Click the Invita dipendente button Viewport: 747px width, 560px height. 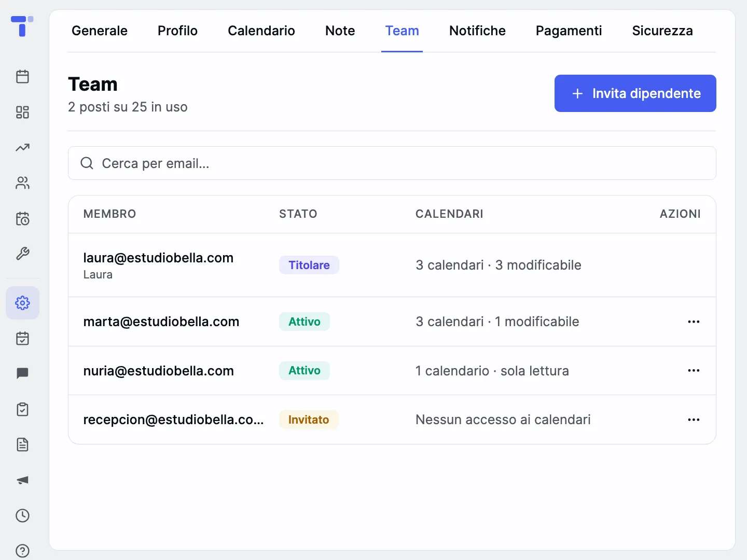click(x=635, y=93)
